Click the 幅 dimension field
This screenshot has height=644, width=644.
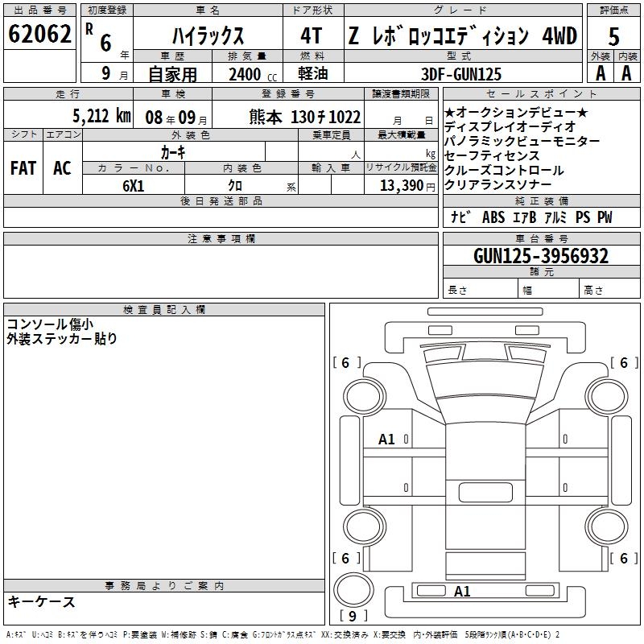549,290
